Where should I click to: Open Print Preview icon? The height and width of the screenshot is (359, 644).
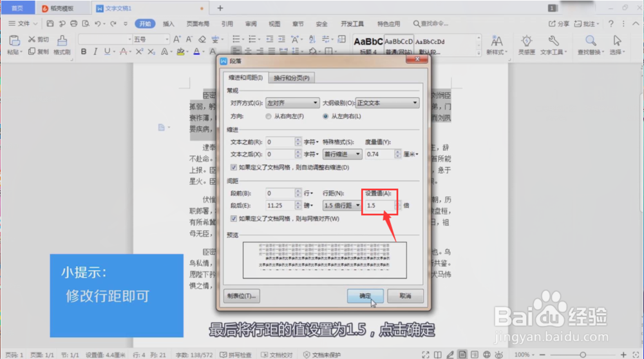(x=86, y=23)
